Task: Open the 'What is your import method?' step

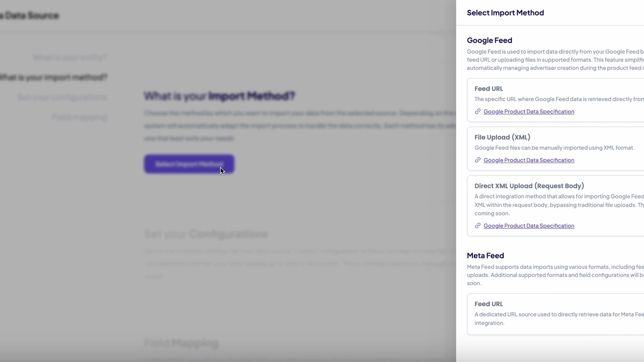Action: click(54, 77)
